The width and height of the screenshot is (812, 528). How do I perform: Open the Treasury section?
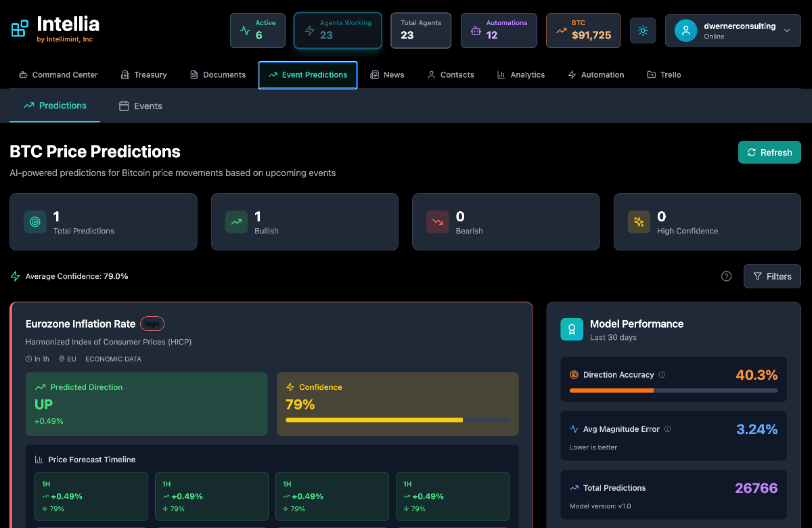143,74
